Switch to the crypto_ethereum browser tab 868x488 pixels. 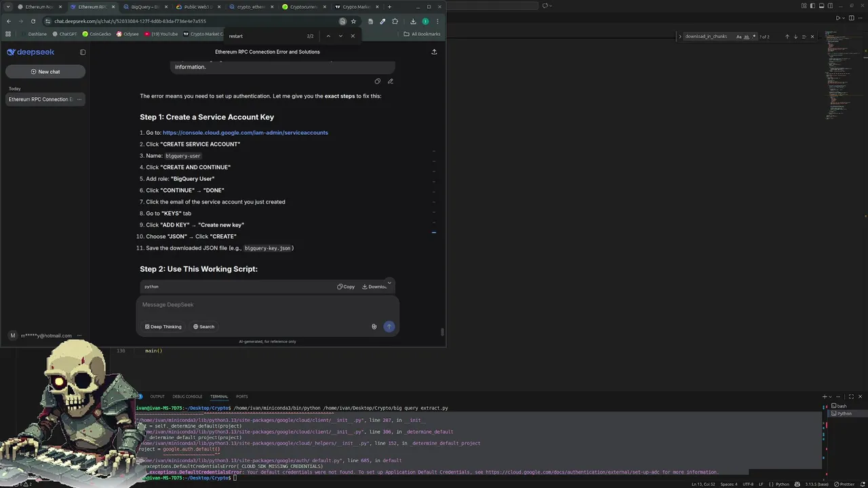click(250, 7)
